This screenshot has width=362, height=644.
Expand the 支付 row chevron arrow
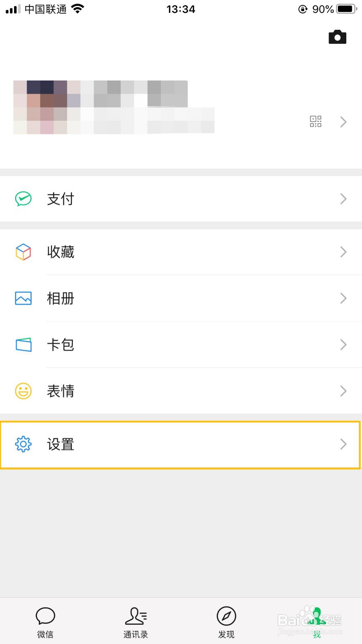[343, 198]
